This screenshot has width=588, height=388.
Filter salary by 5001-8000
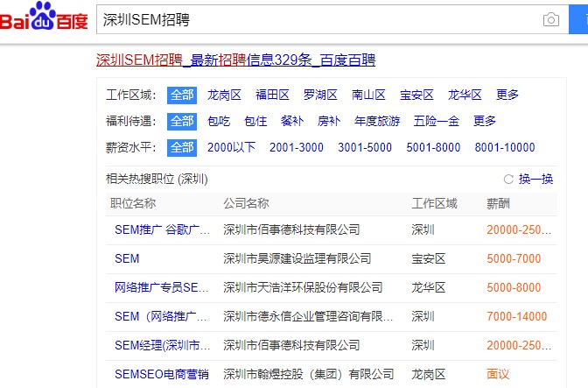point(433,148)
